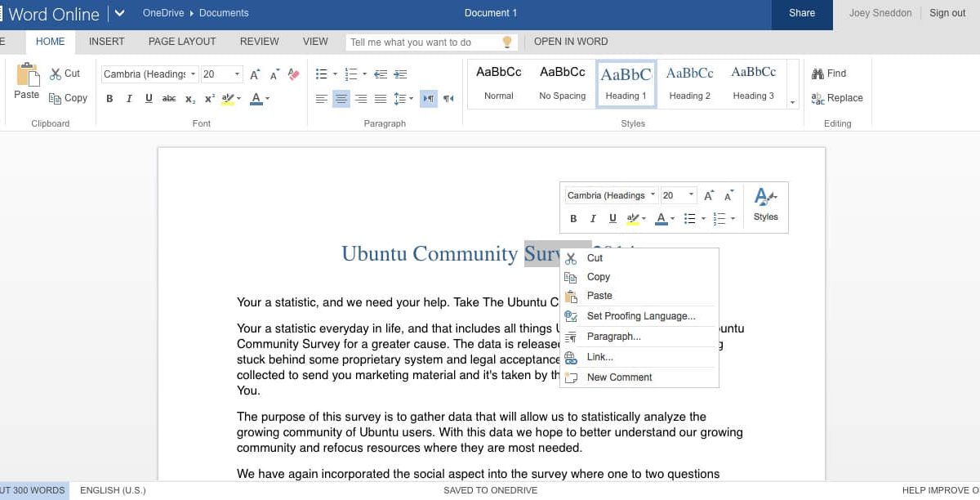
Task: Shrink font in the floating mini toolbar
Action: point(728,195)
